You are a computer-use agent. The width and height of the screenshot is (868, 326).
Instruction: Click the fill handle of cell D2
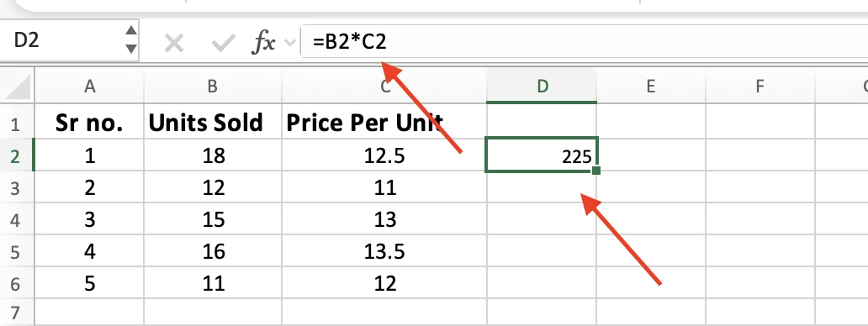click(x=596, y=171)
